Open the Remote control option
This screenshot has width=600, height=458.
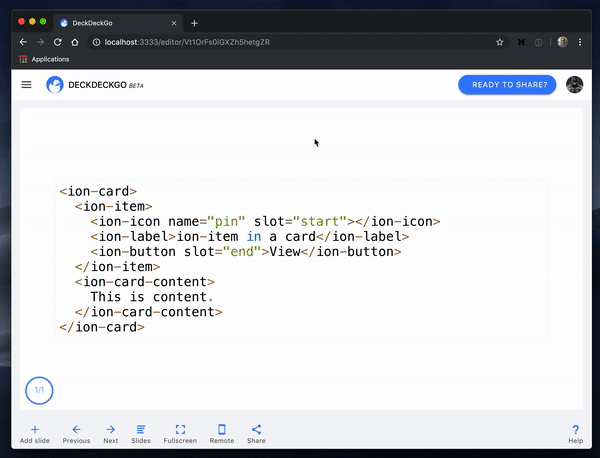click(222, 434)
